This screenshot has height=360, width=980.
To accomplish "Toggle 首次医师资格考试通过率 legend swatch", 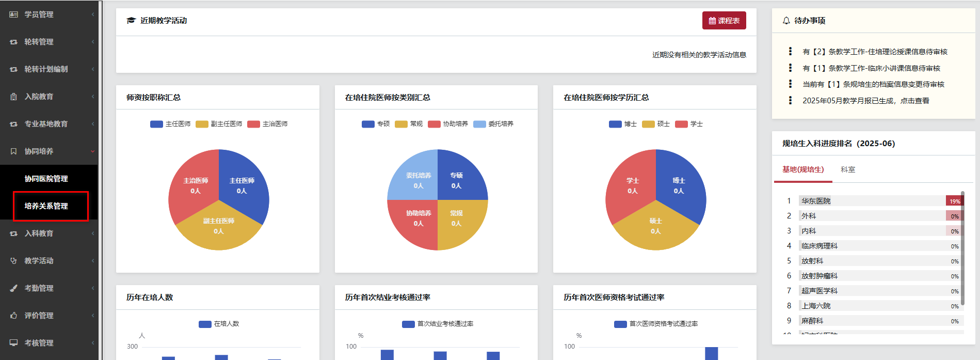I will 620,324.
